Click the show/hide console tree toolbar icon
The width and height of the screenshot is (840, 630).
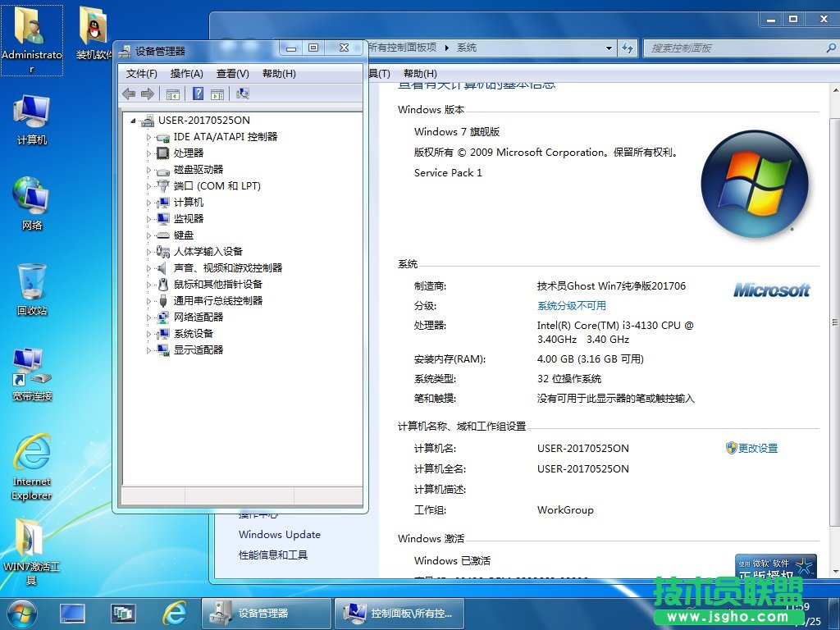172,94
